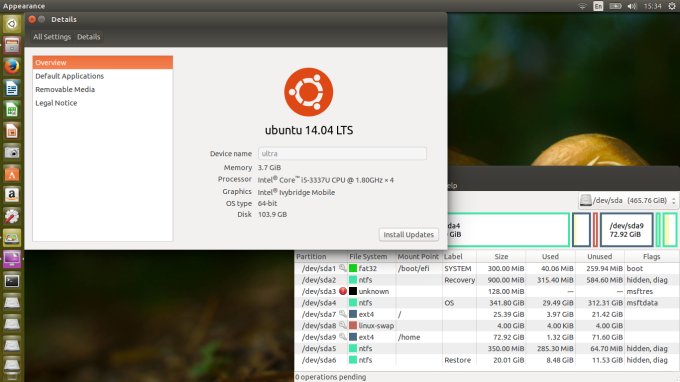This screenshot has height=382, width=680.
Task: Select the /dev/sda3 partition name
Action: 319,291
